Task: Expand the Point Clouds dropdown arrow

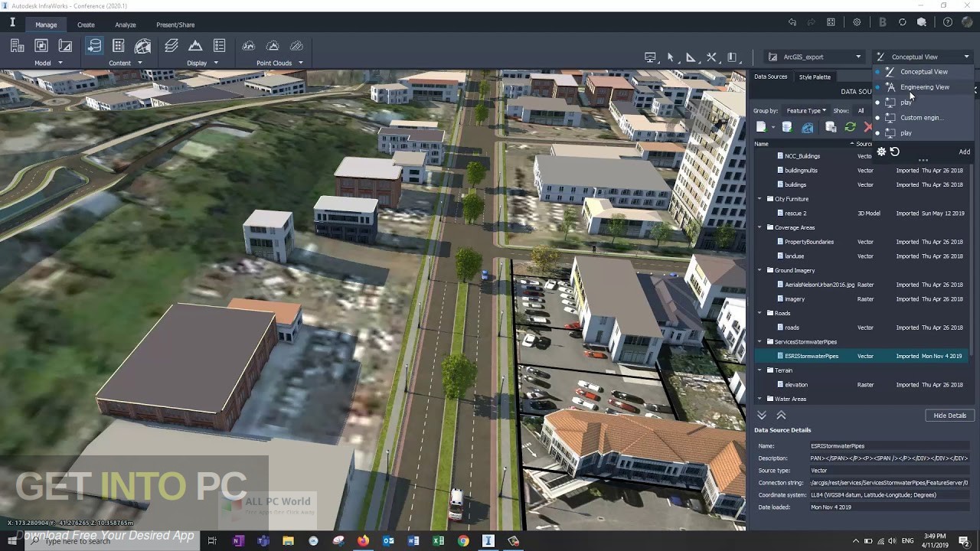Action: coord(300,63)
